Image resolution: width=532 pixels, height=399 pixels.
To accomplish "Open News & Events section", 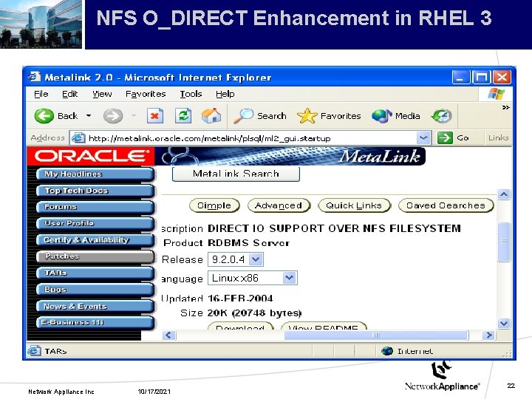I will (x=95, y=306).
